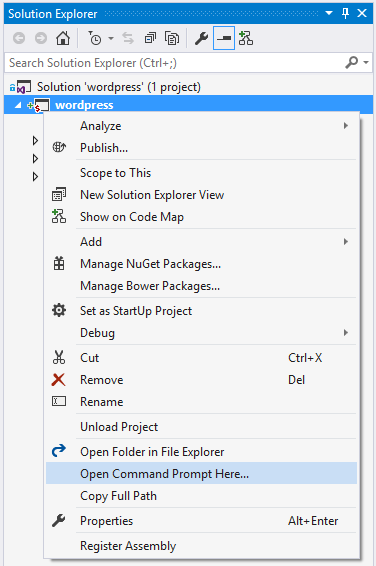This screenshot has width=376, height=566.
Task: Click the Cut scissors icon
Action: coord(59,357)
